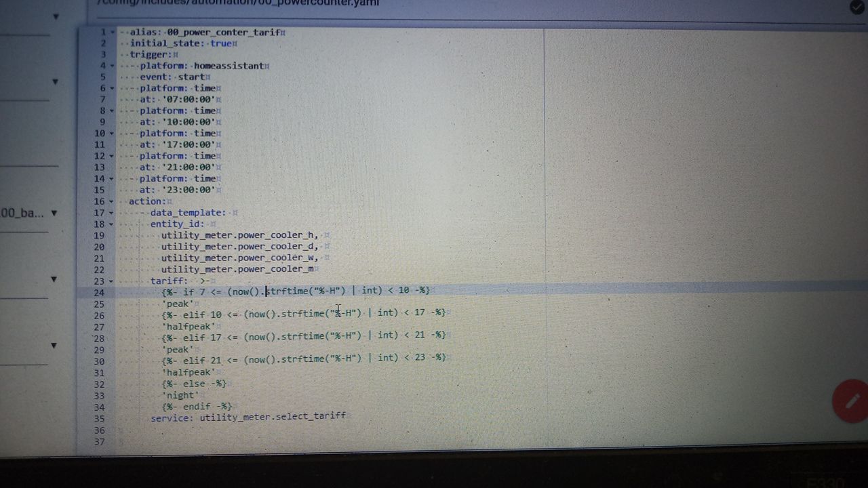The height and width of the screenshot is (488, 868).
Task: Click the action: line of code
Action: [147, 201]
